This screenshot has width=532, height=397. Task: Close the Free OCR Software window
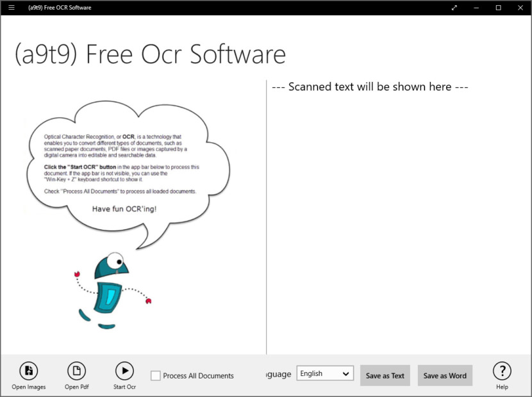coord(520,8)
